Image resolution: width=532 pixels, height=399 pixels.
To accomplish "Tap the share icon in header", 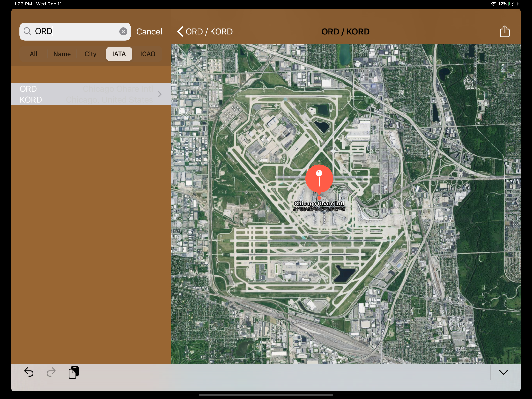I will point(504,32).
